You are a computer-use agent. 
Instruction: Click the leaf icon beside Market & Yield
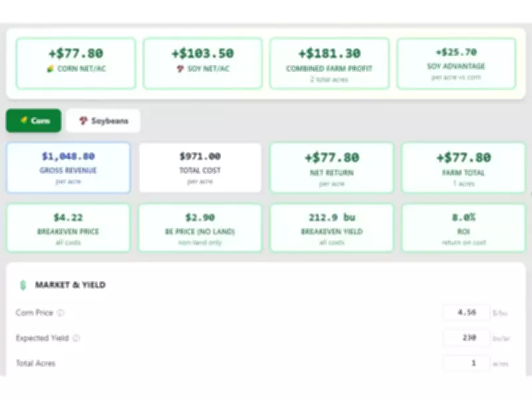coord(22,285)
